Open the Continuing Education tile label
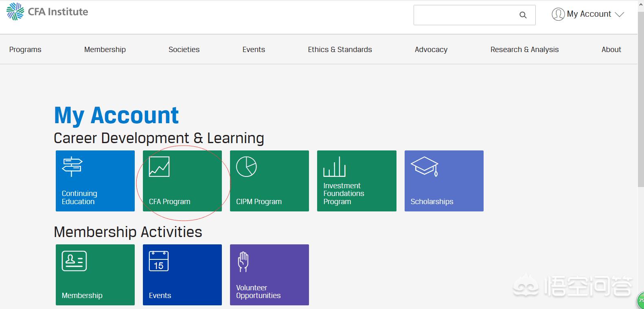644x309 pixels. [x=79, y=198]
